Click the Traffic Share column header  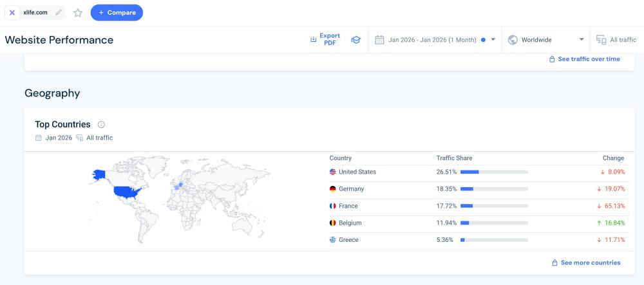[454, 158]
